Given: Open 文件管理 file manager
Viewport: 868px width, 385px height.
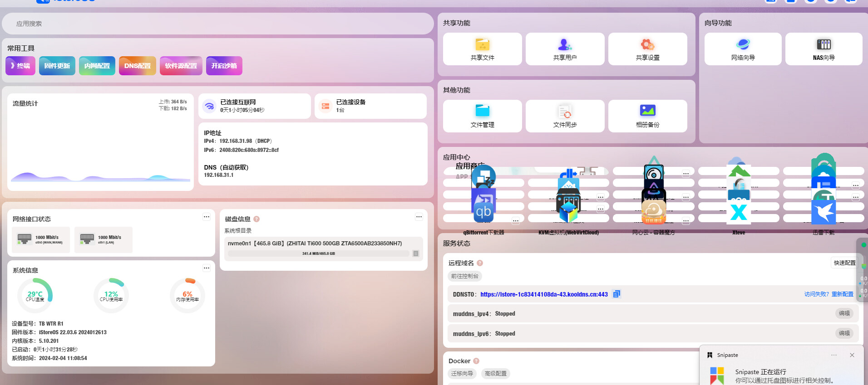Looking at the screenshot, I should [x=482, y=116].
